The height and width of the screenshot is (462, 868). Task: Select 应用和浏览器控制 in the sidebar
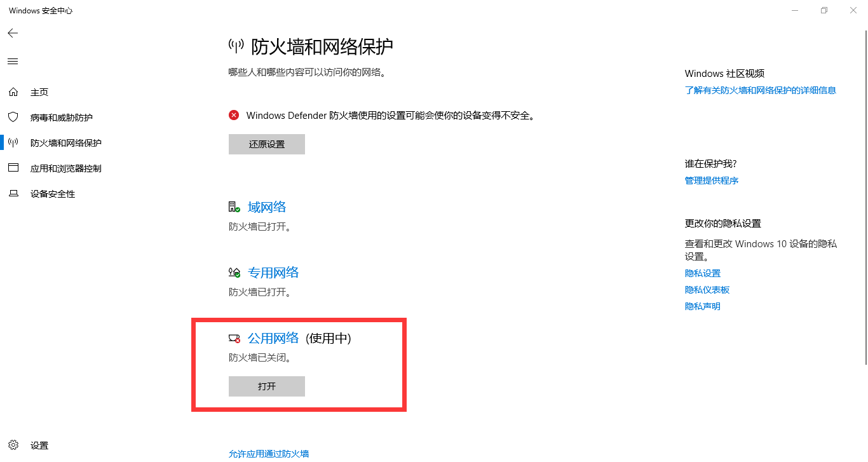pos(66,168)
